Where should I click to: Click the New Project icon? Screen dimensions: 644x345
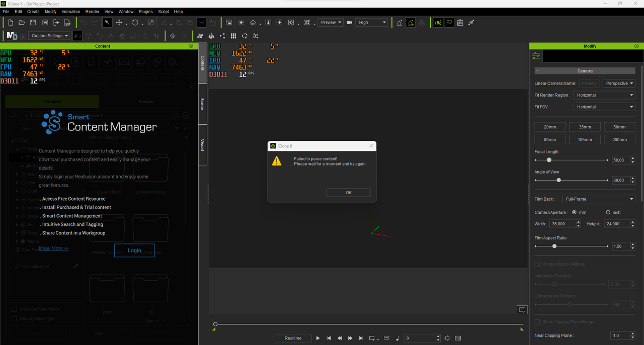click(x=11, y=23)
